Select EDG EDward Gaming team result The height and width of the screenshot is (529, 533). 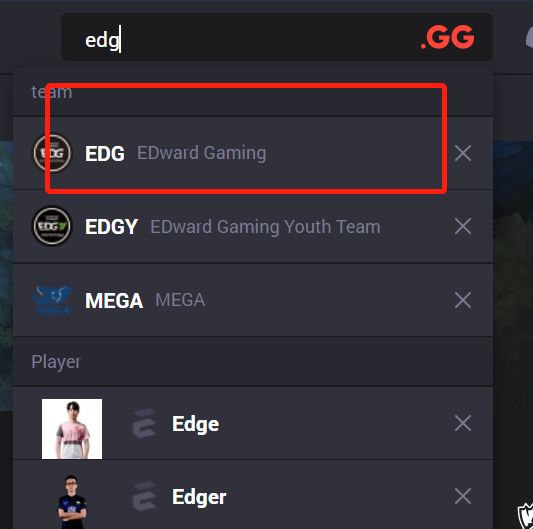point(253,153)
